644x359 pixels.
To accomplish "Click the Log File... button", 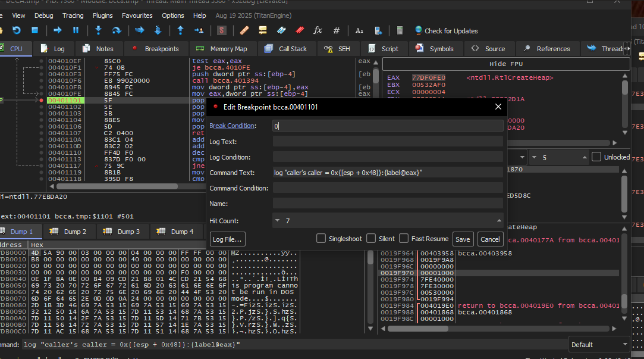I will pos(227,239).
